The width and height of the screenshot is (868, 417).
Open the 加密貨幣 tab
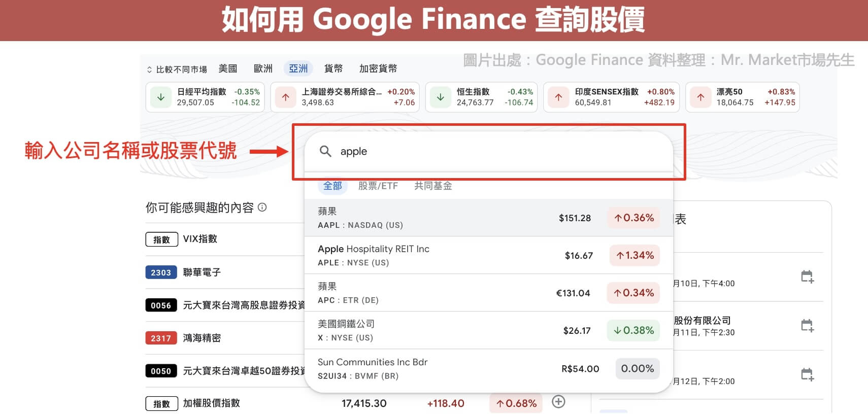pyautogui.click(x=378, y=68)
